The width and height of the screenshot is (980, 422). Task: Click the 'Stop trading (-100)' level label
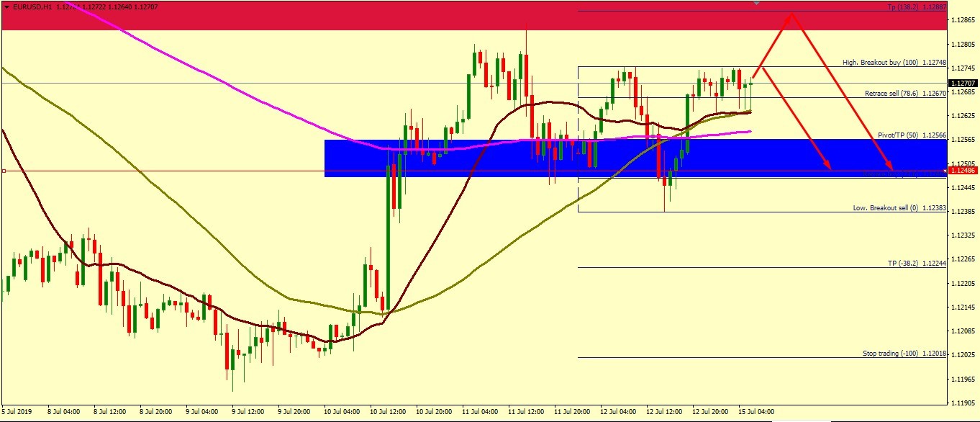coord(890,354)
